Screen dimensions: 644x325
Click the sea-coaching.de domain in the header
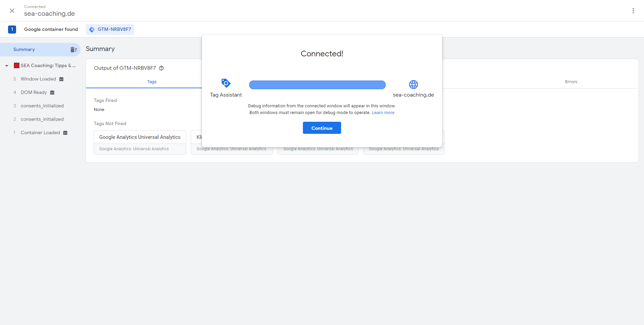(49, 14)
